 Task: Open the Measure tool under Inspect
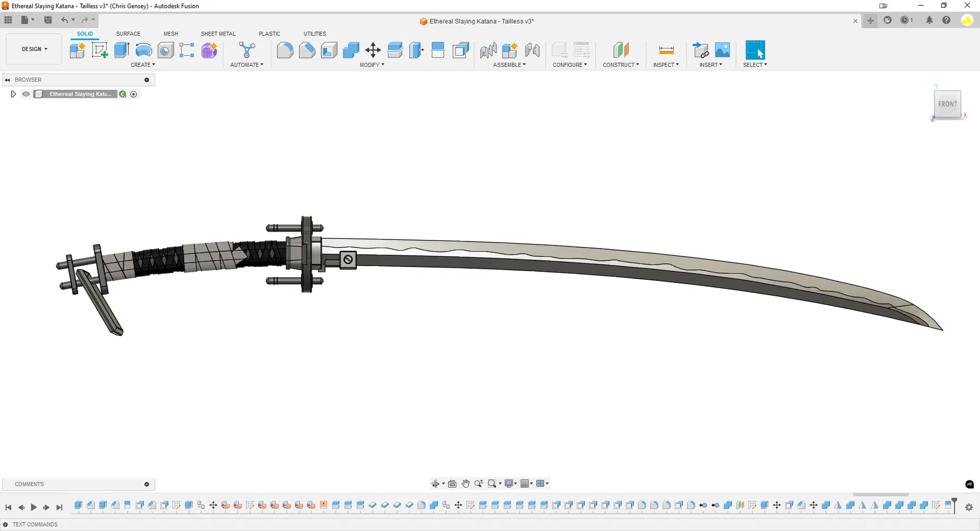pos(666,50)
